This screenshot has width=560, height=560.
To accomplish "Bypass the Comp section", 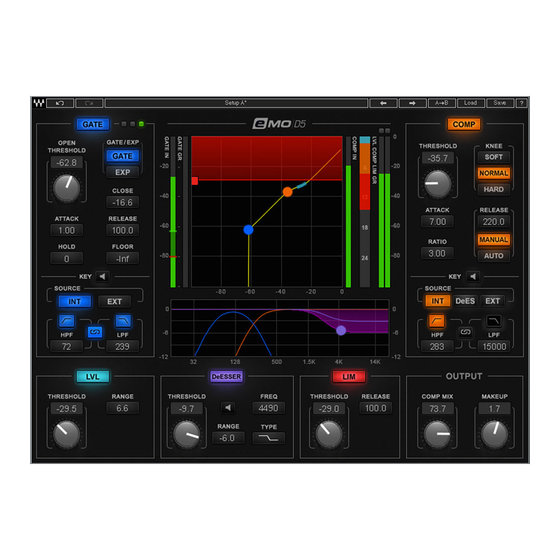I will pyautogui.click(x=464, y=124).
